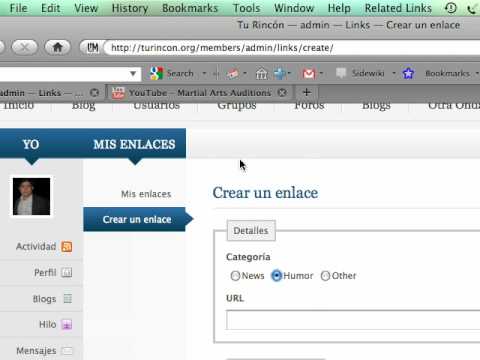Open the View menu
This screenshot has height=360, width=480.
86,8
